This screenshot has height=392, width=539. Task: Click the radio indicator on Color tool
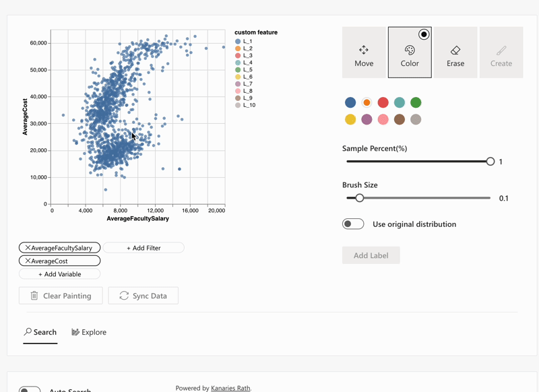click(424, 34)
